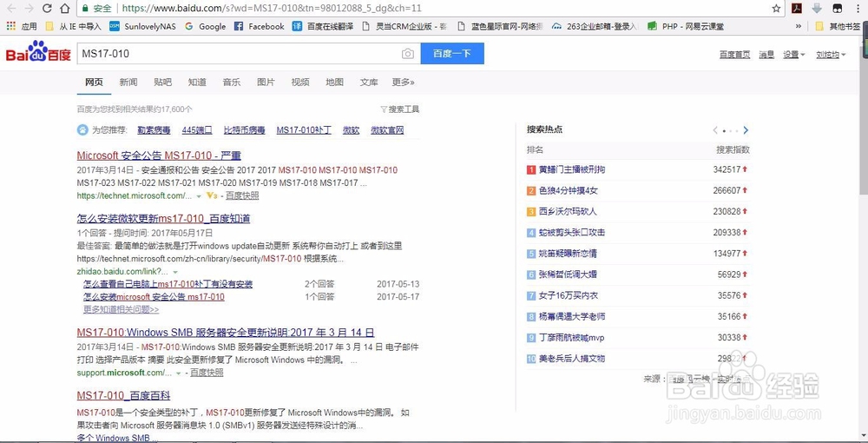Open 灵当CRM企业版 bookmark
Screen dimensions: 868x443
pyautogui.click(x=404, y=26)
